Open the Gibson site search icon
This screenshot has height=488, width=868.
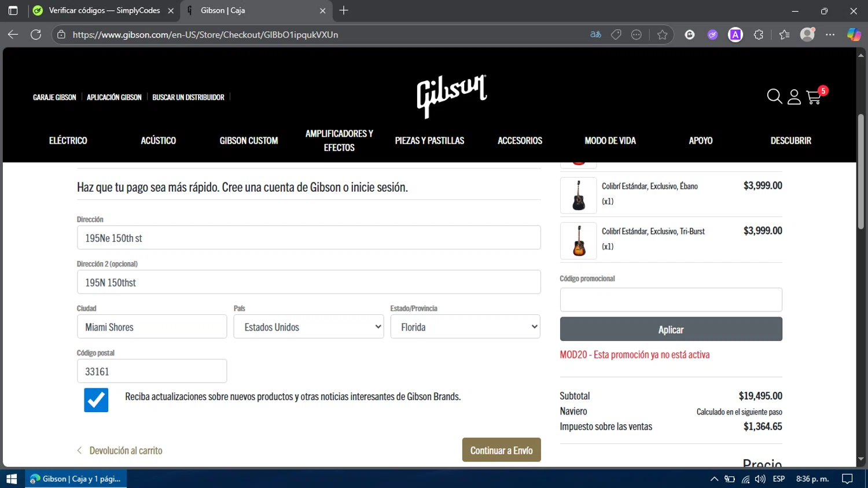pyautogui.click(x=774, y=96)
